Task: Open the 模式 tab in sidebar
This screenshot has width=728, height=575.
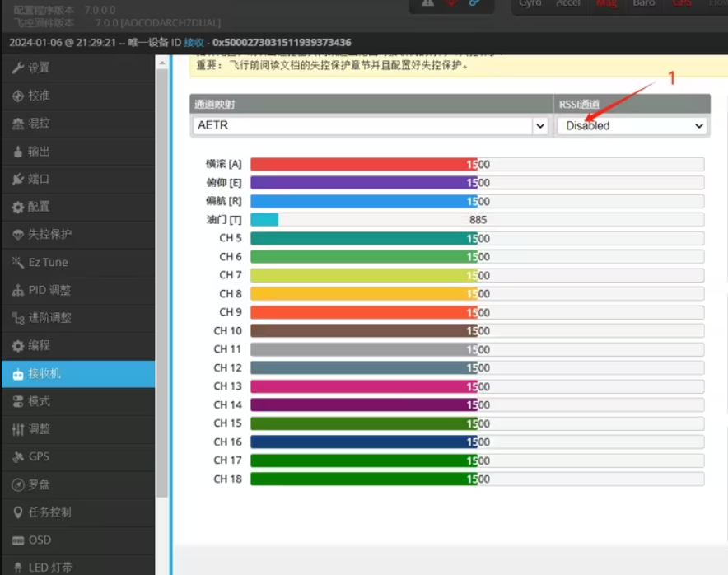Action: [40, 401]
